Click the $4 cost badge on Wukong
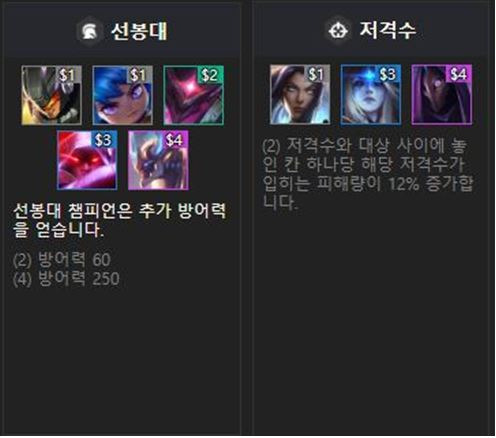 pos(175,140)
